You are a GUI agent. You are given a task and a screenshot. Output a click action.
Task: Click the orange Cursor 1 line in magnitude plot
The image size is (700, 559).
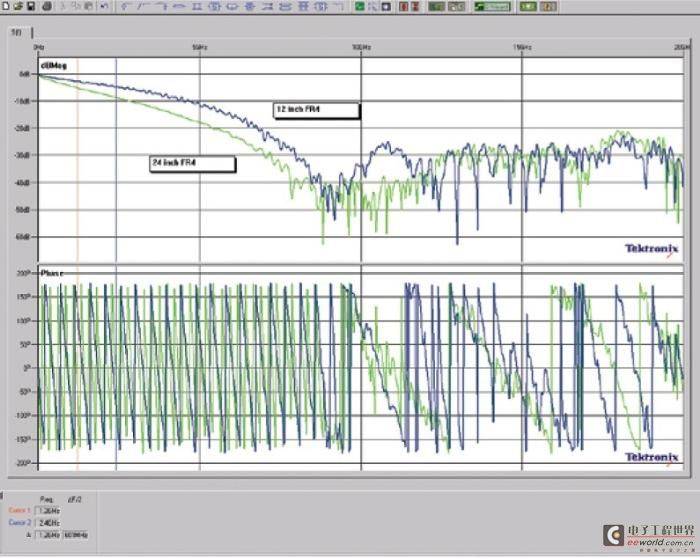click(77, 159)
